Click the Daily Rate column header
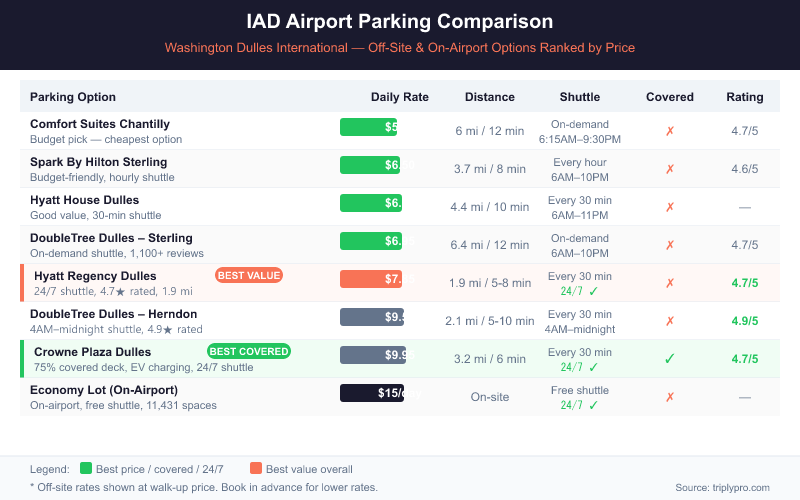 click(399, 97)
